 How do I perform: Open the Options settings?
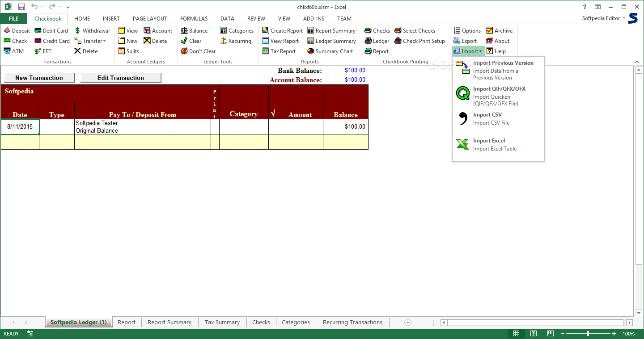pos(467,31)
